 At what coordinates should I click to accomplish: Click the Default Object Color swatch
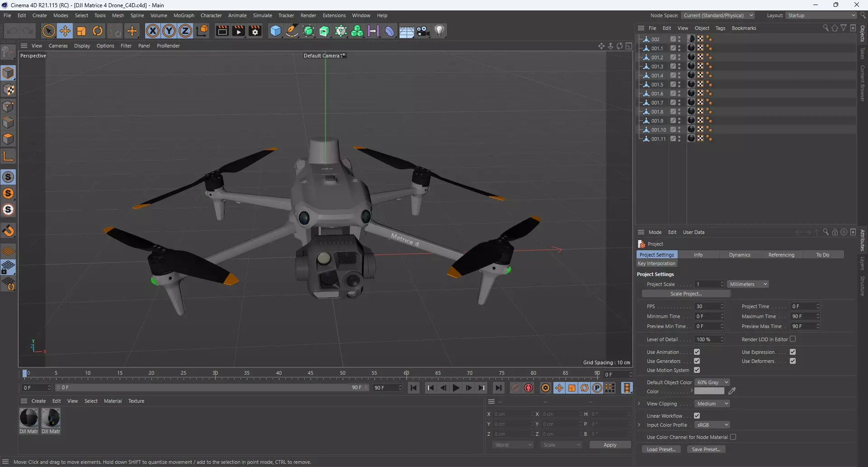709,391
